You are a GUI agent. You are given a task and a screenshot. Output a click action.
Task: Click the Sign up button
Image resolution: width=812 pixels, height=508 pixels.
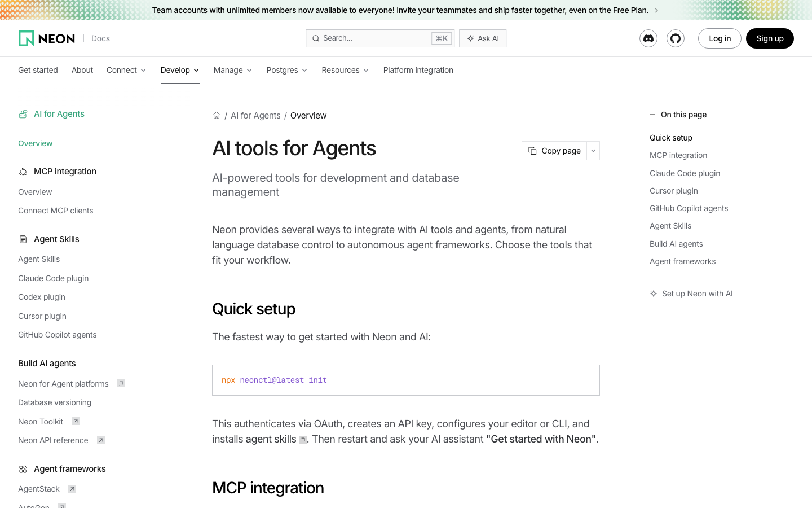point(770,38)
